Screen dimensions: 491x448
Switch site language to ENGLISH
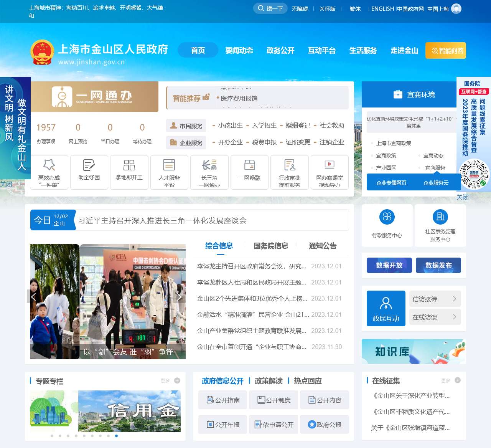tap(382, 8)
